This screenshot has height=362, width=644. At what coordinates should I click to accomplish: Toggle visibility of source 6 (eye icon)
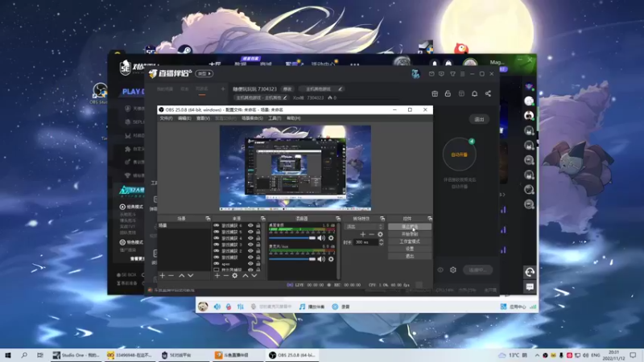(250, 225)
